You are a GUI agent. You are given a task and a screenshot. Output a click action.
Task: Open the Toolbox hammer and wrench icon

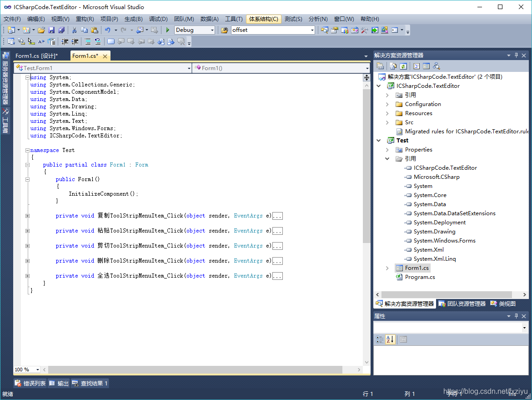point(364,30)
